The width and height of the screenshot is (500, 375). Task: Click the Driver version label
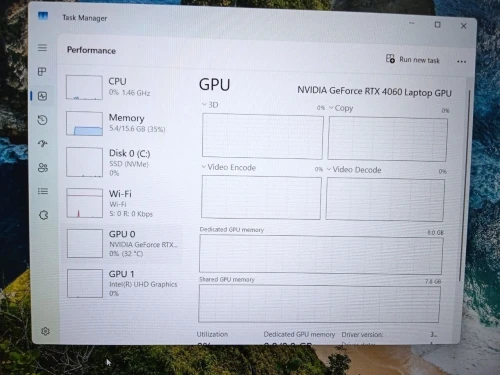coord(362,334)
